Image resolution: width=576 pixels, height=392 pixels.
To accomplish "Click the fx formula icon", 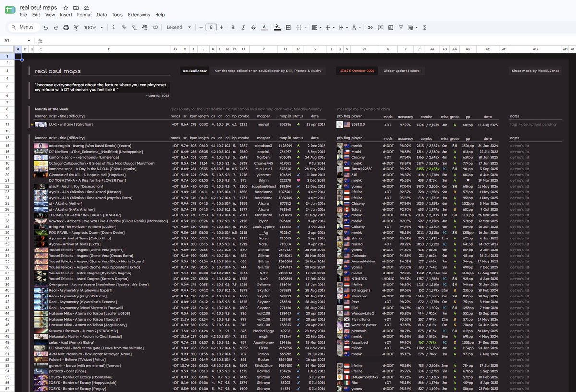I will (x=40, y=41).
